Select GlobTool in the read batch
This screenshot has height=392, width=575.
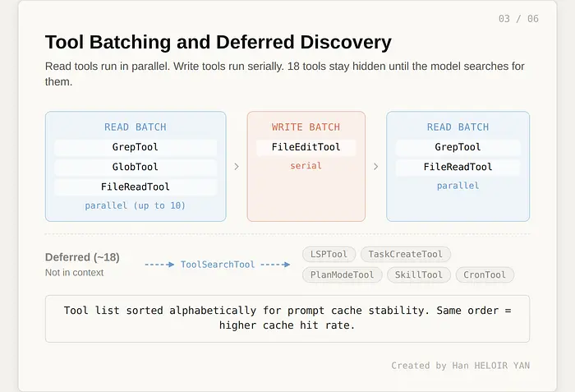coord(136,167)
